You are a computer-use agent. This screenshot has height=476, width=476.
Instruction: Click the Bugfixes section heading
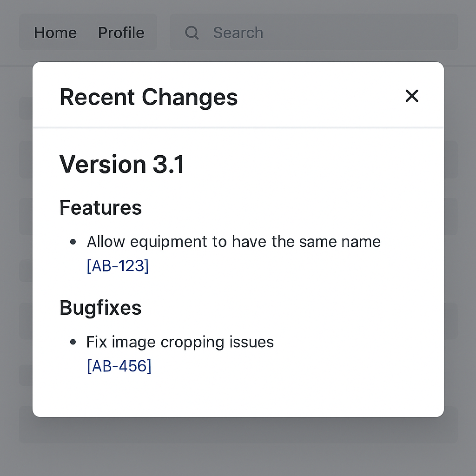(100, 308)
